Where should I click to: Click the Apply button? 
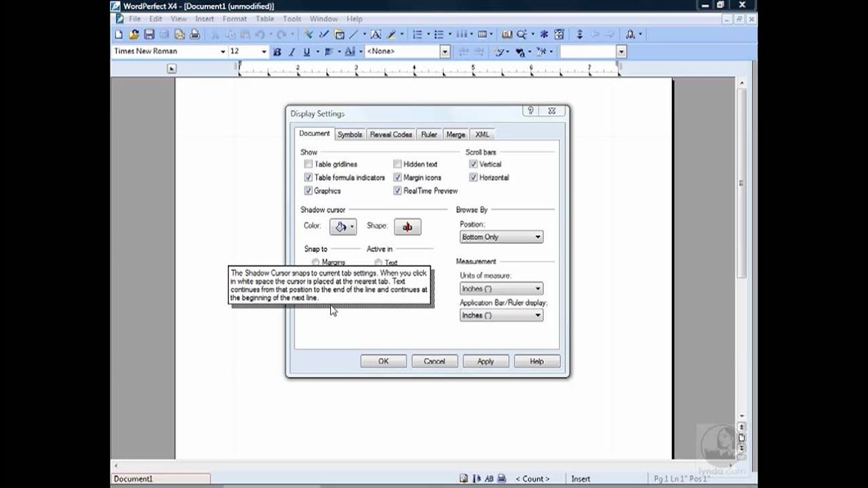click(486, 361)
